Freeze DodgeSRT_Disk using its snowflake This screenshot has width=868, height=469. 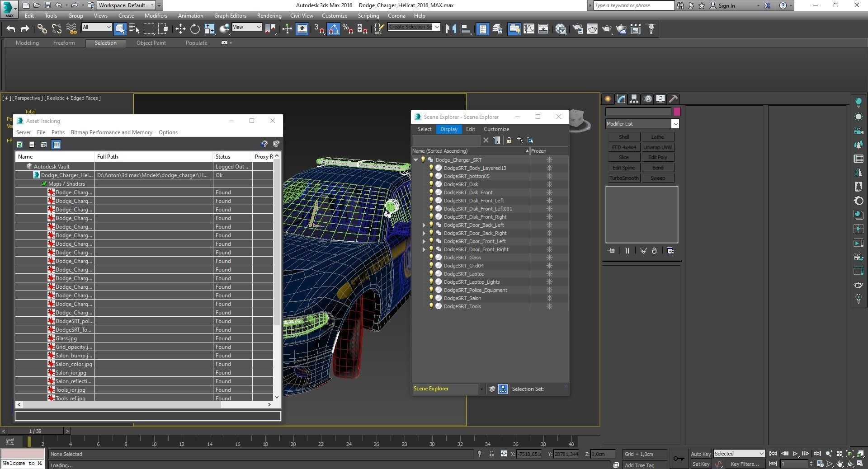tap(549, 184)
